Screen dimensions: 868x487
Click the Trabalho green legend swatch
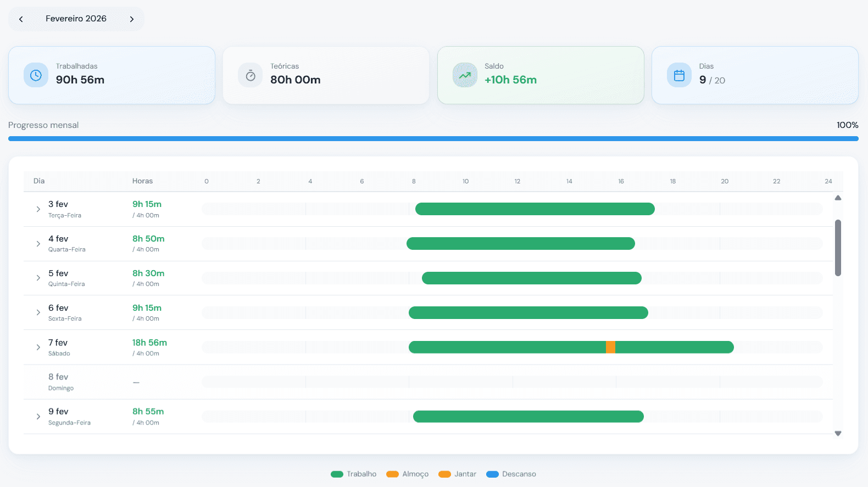click(x=337, y=474)
